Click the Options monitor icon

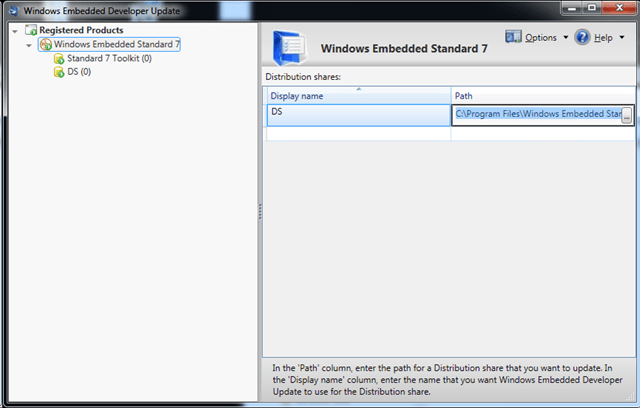pos(513,37)
